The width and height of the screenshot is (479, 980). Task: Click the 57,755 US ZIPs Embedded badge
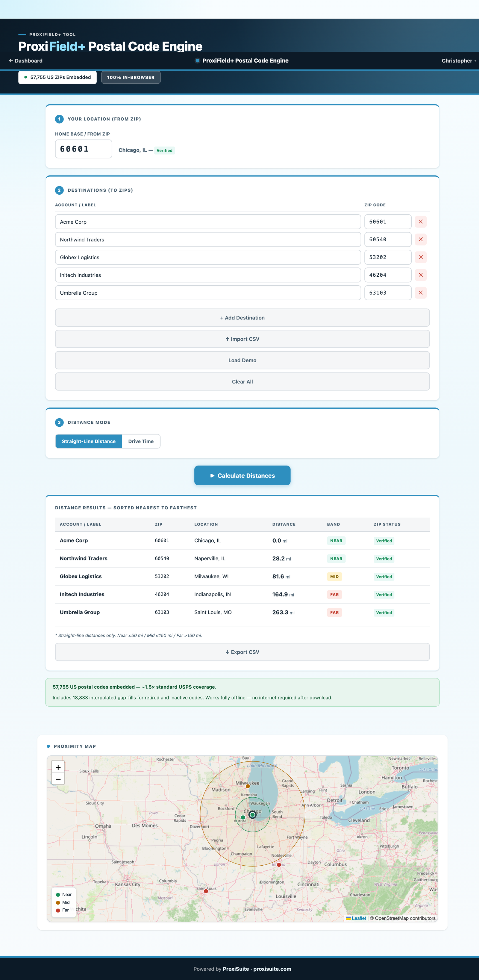pos(57,77)
